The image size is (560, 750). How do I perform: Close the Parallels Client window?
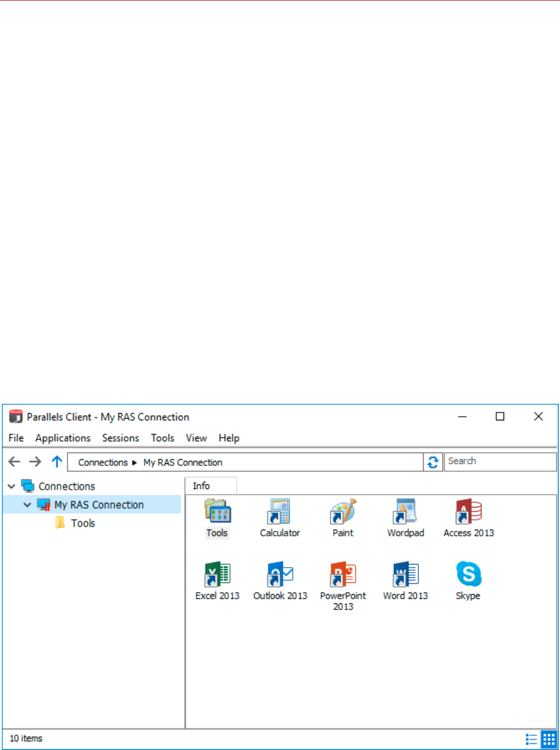(x=538, y=417)
